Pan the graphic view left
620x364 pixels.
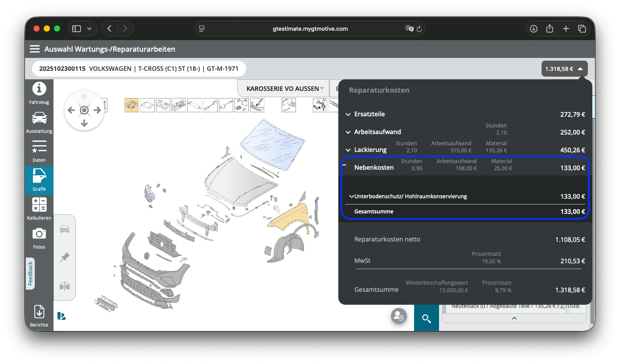pyautogui.click(x=71, y=110)
